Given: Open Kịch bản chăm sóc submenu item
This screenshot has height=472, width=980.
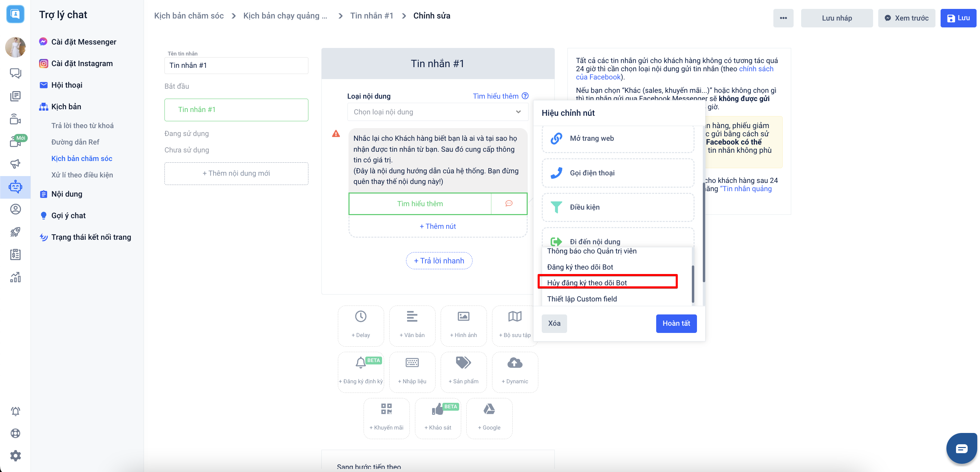Looking at the screenshot, I should pyautogui.click(x=82, y=158).
